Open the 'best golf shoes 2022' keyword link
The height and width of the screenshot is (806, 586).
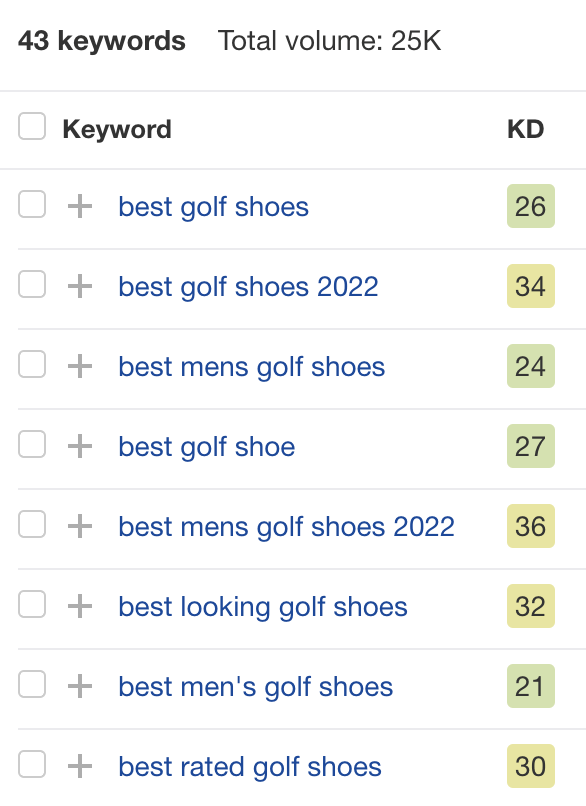[x=248, y=287]
